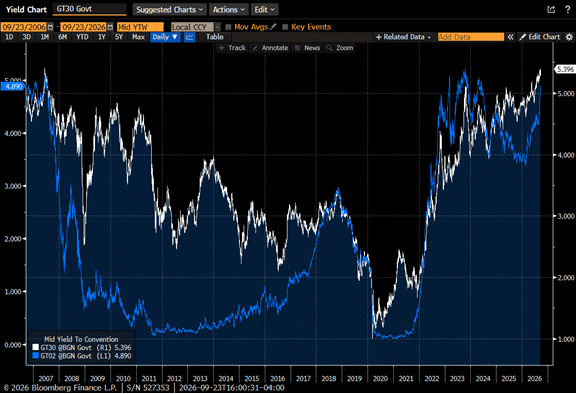Screen dimensions: 577x394
Task: Click the Zoom magnifier tool
Action: tap(340, 48)
